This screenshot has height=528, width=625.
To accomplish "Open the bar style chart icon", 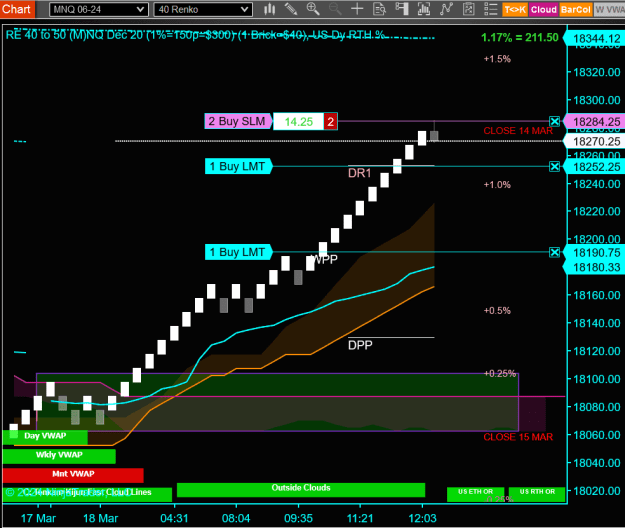I will 269,9.
